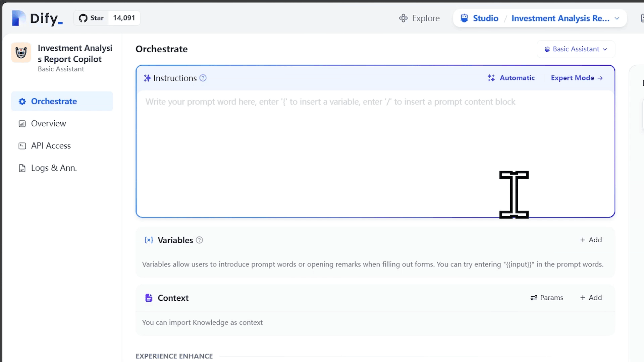Click the Variables help question mark icon

coord(199,240)
